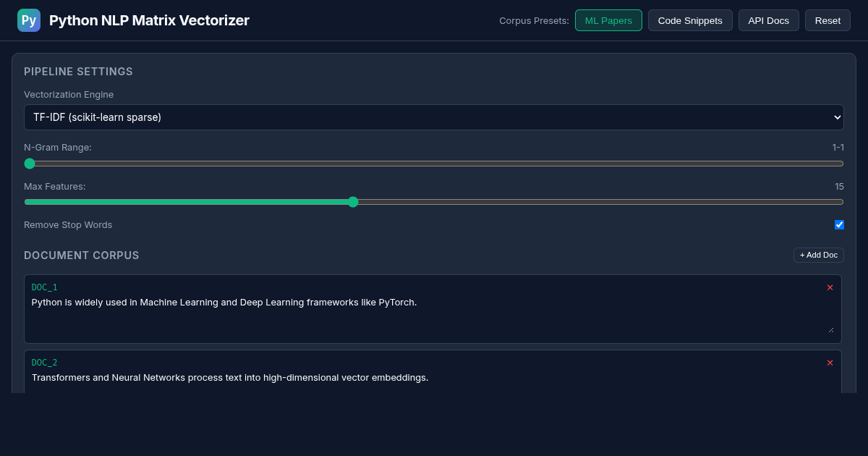This screenshot has height=456, width=868.
Task: Click the Remove Stop Words label
Action: [x=68, y=224]
